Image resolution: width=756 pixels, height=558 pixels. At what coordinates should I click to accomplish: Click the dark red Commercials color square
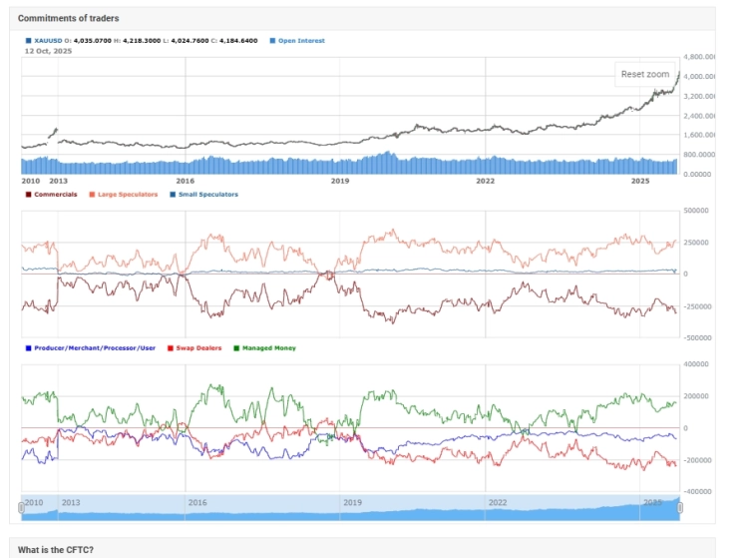point(28,195)
